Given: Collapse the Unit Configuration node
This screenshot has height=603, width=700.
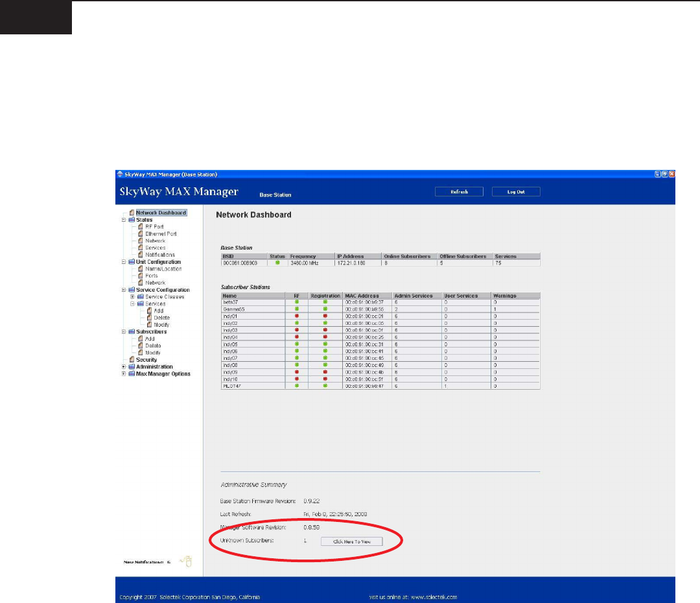Looking at the screenshot, I should [124, 262].
